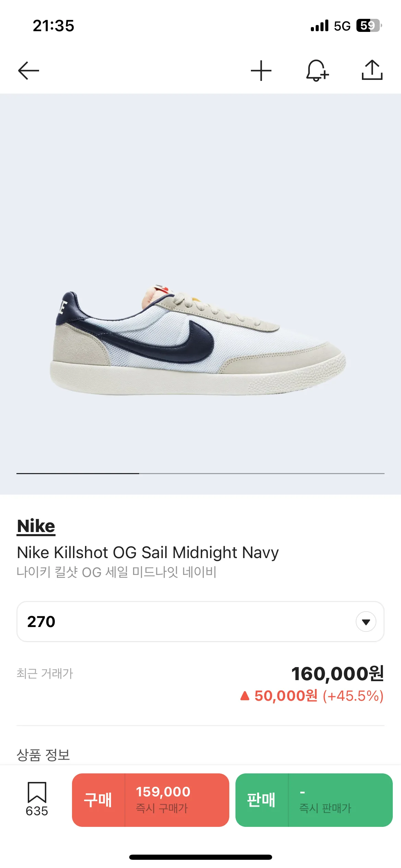
Task: Click the dropdown arrow in size selector
Action: [366, 622]
